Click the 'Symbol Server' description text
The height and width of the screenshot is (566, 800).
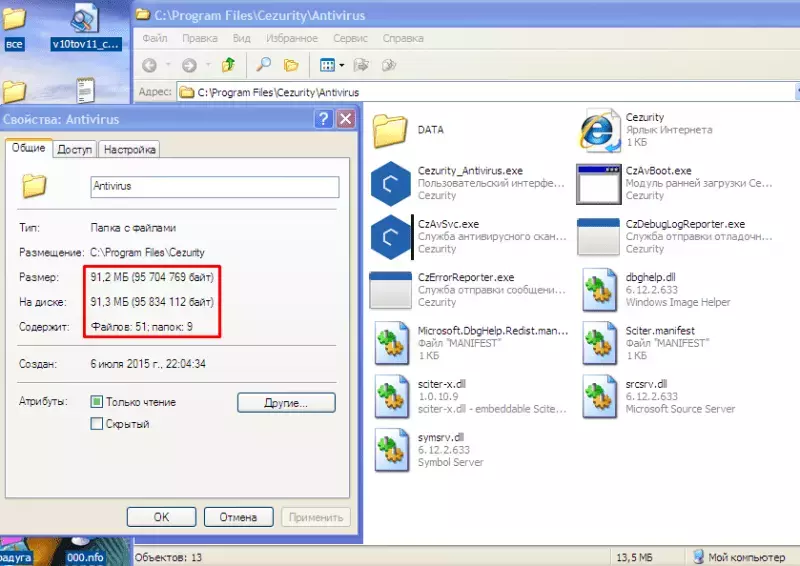click(x=451, y=462)
